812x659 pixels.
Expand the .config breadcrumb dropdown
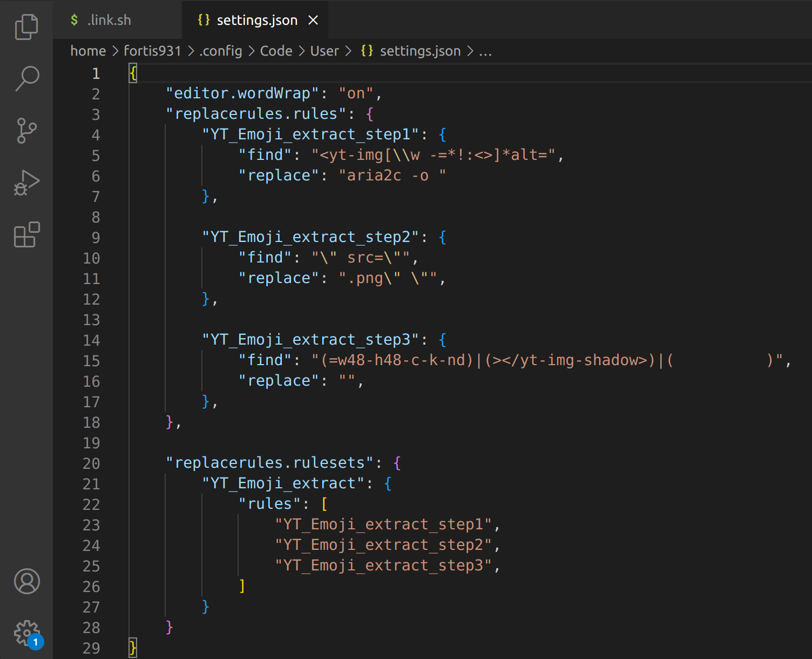tap(221, 51)
